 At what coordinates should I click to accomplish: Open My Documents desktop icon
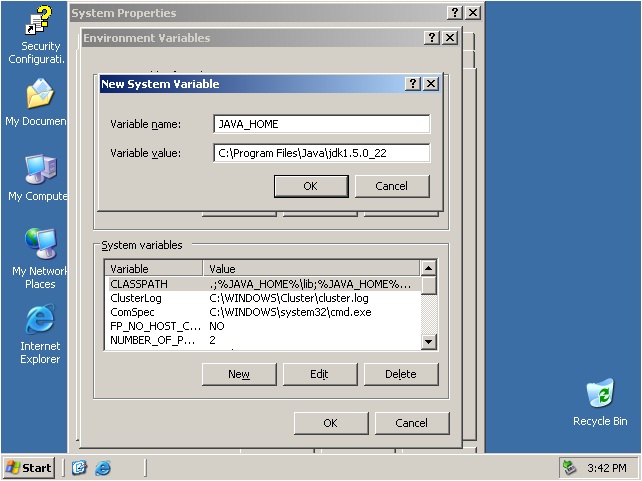click(x=39, y=96)
